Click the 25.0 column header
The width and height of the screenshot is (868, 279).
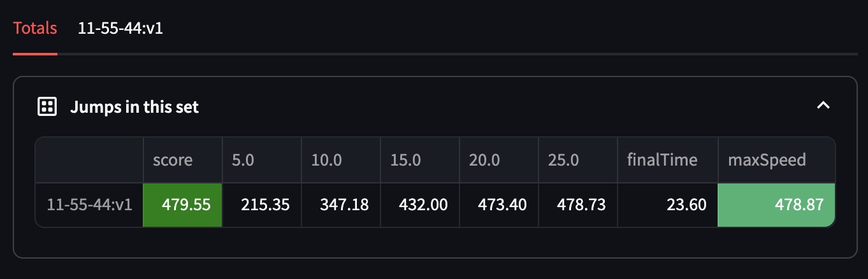point(578,160)
